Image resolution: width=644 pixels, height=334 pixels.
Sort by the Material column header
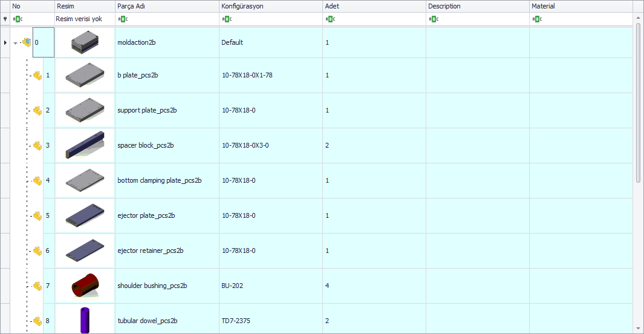click(x=581, y=6)
